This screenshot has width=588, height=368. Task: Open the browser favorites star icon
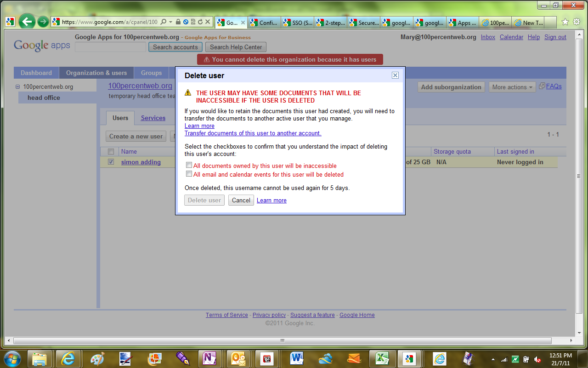[x=565, y=22]
